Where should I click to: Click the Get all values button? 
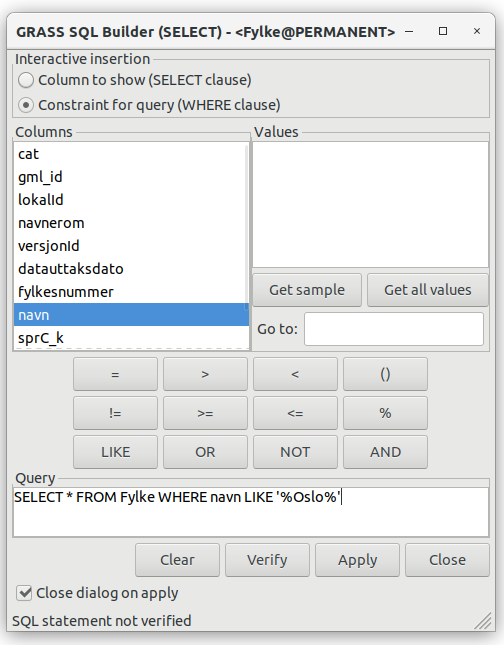[427, 290]
